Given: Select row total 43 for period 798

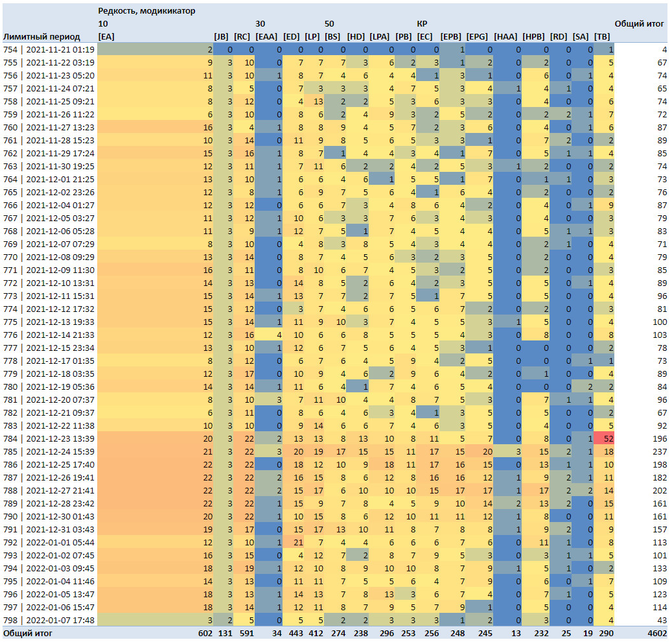Looking at the screenshot, I should click(662, 620).
